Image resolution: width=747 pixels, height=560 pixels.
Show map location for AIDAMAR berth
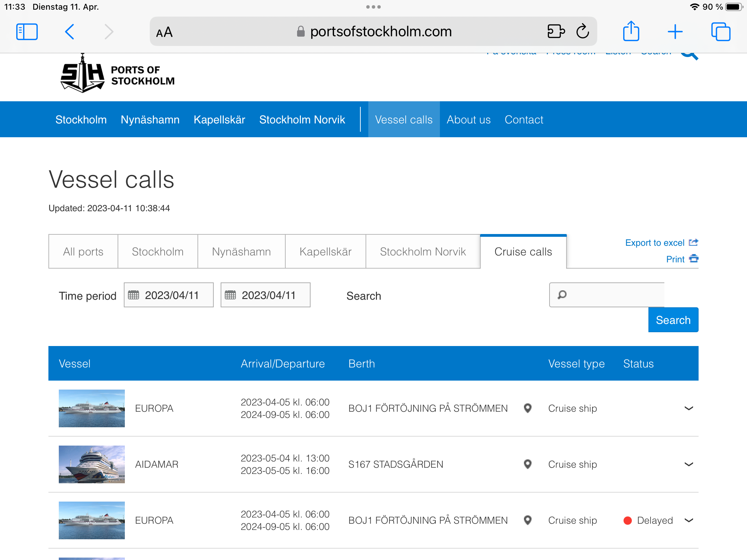tap(527, 464)
